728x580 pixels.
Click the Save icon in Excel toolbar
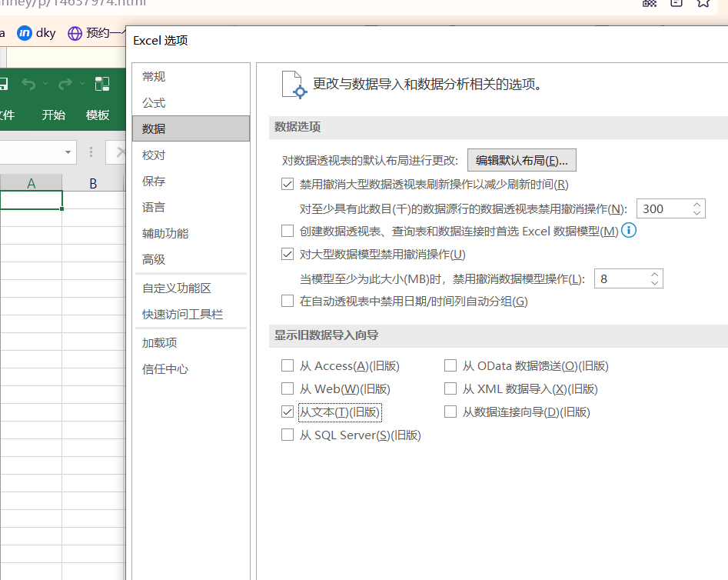(3, 84)
